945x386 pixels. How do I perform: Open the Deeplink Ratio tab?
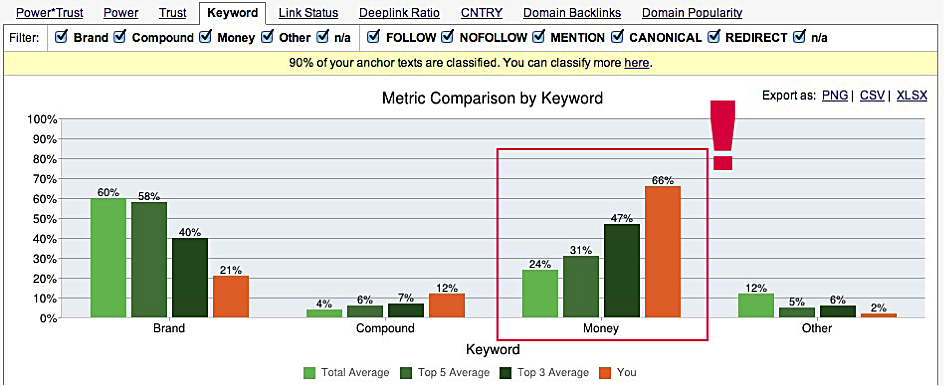(399, 13)
